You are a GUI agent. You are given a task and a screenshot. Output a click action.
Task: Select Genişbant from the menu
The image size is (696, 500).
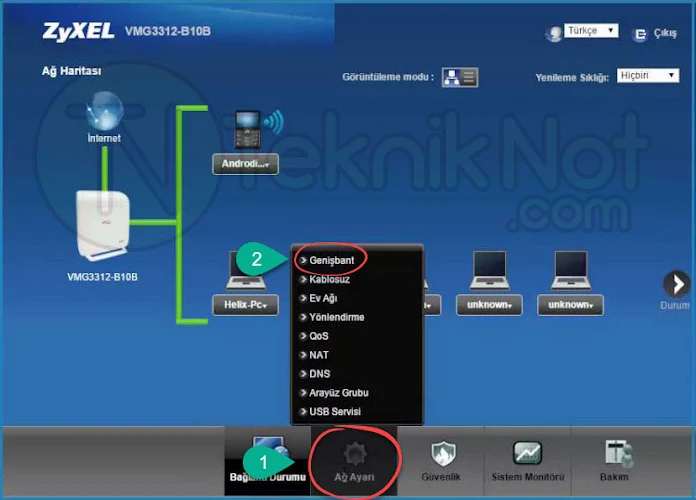pos(332,260)
